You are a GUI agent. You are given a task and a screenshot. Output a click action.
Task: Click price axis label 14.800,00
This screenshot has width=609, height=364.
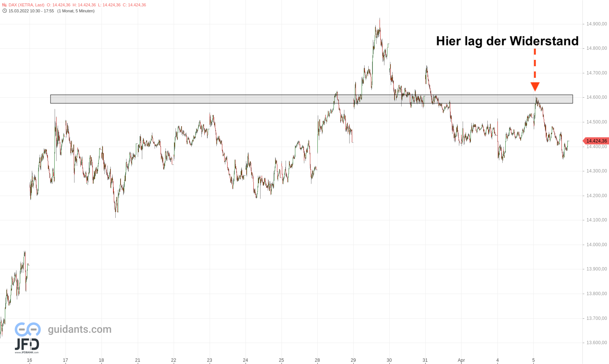click(x=597, y=48)
